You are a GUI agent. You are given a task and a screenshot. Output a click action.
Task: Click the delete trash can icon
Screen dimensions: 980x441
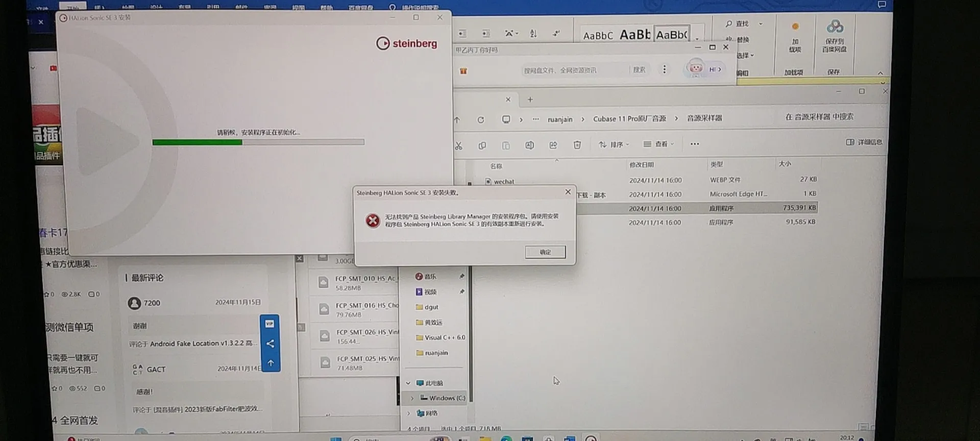[x=577, y=145]
